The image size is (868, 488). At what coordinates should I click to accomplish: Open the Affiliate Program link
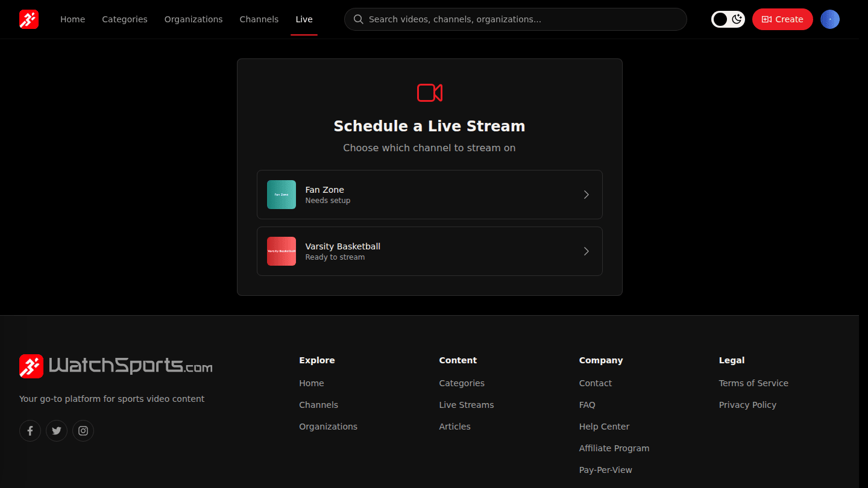(614, 448)
